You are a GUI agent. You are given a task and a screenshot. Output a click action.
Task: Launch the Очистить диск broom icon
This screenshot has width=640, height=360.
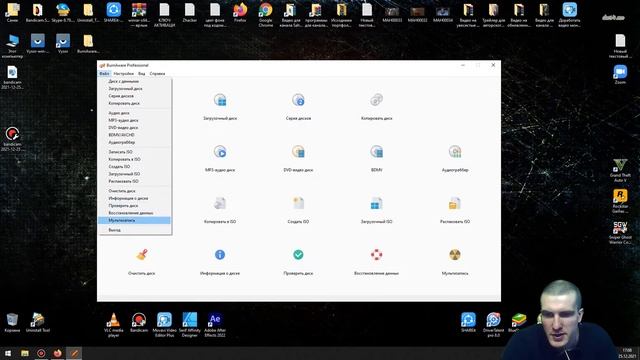click(142, 255)
